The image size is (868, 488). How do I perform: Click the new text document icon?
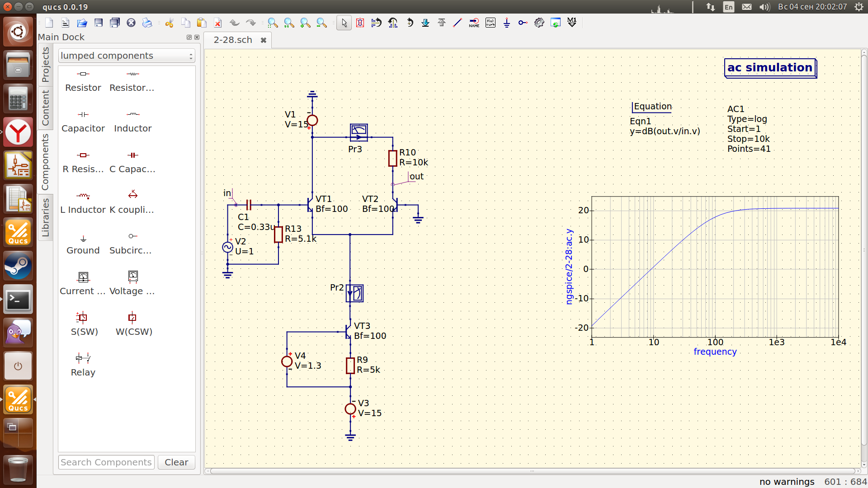click(x=66, y=23)
